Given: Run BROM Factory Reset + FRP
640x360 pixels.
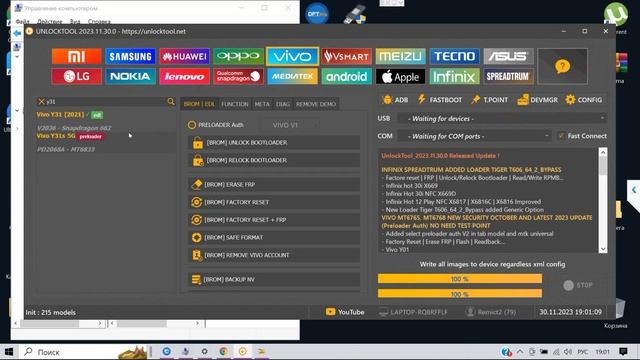Looking at the screenshot, I should click(274, 220).
